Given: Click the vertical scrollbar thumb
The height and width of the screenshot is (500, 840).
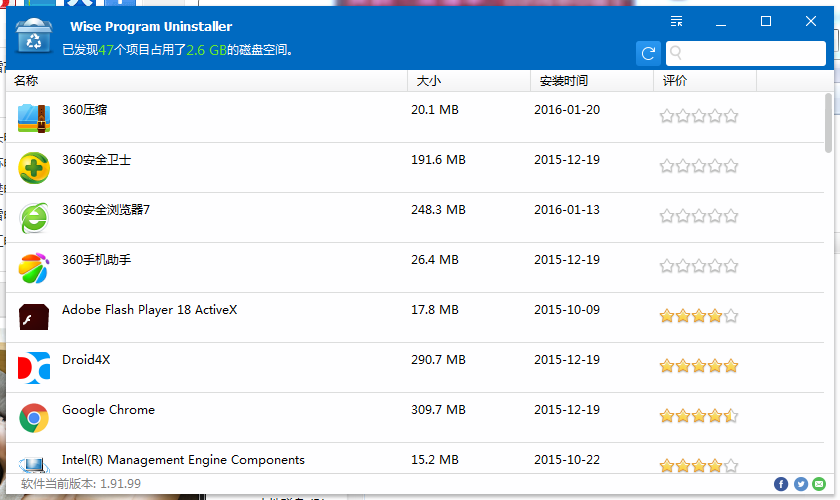Looking at the screenshot, I should [x=828, y=123].
